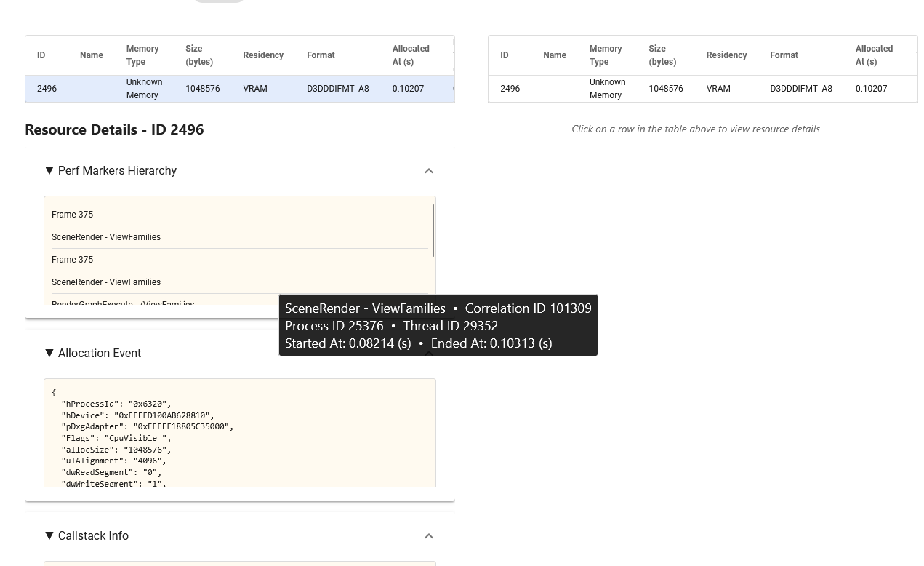The image size is (924, 566).
Task: Click Residency header in left table
Action: pyautogui.click(x=263, y=55)
